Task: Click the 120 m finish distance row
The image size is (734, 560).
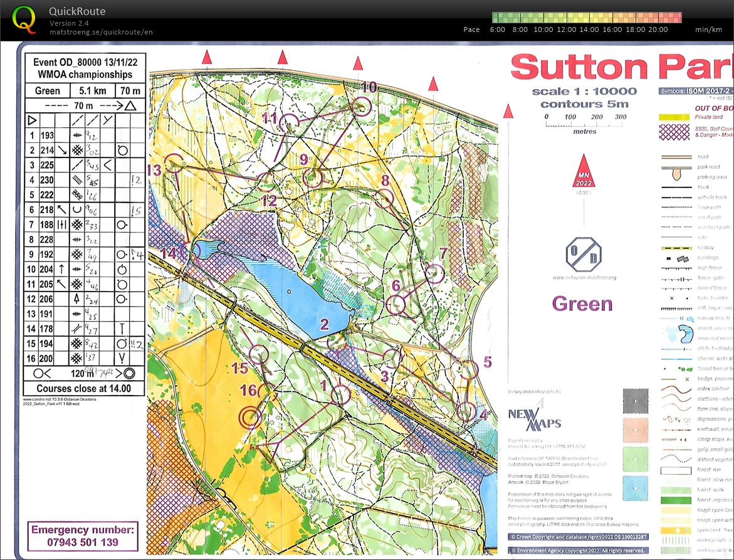Action: [85, 373]
